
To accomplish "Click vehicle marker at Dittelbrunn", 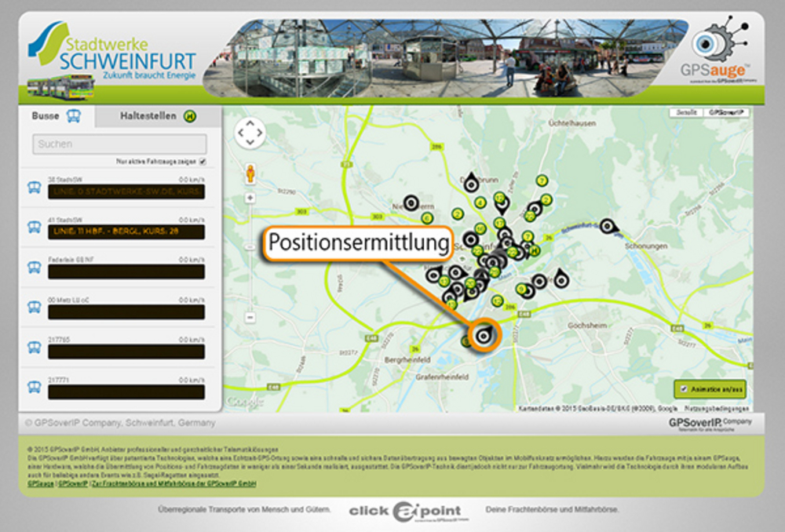I will click(471, 183).
